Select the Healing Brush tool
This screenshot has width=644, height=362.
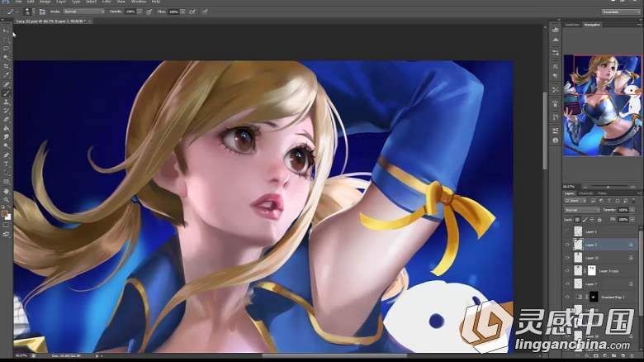point(6,84)
